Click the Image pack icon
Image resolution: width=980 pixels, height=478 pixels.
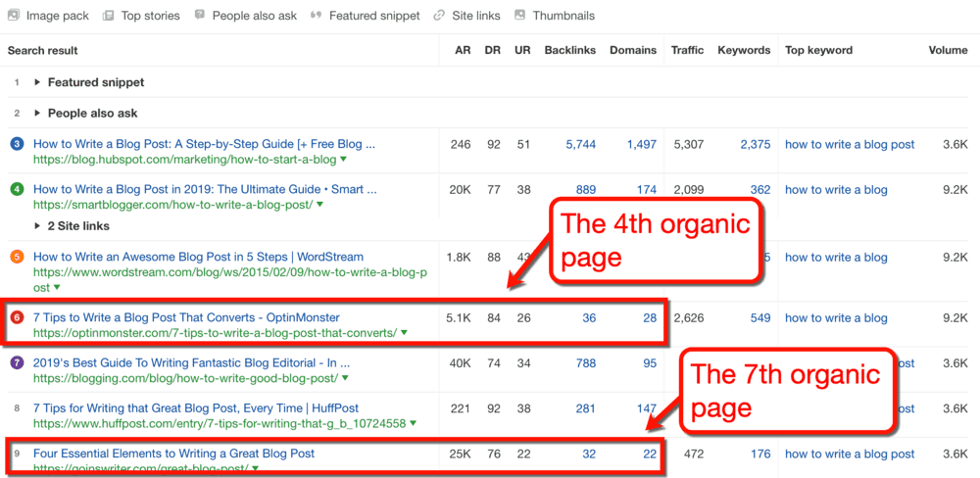click(x=13, y=15)
